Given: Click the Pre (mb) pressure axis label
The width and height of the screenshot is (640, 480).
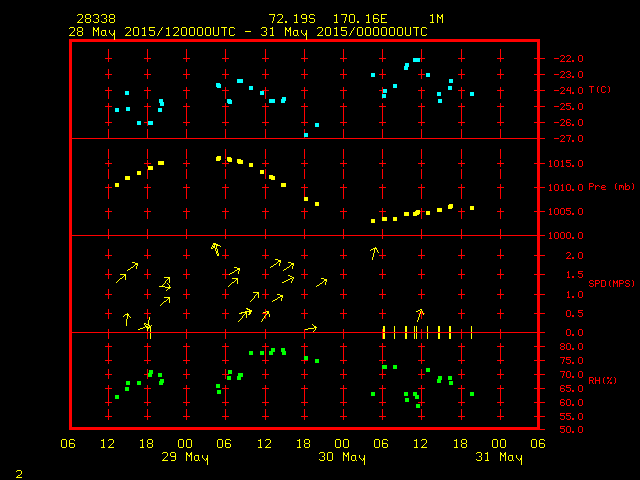Looking at the screenshot, I should point(612,187).
